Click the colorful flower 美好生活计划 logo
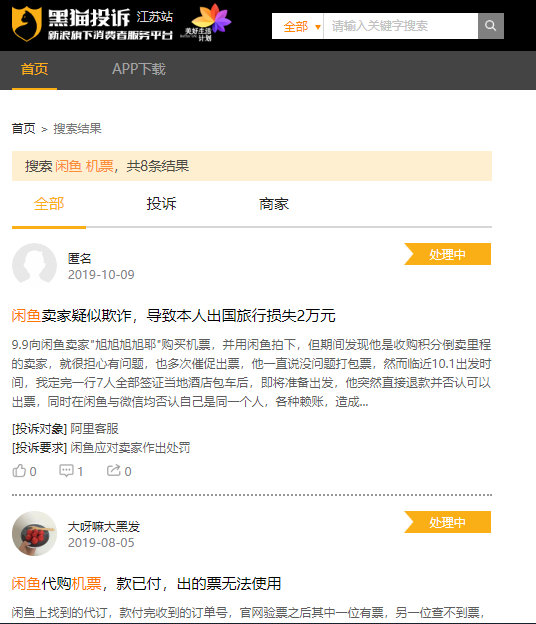The height and width of the screenshot is (624, 536). tap(207, 23)
